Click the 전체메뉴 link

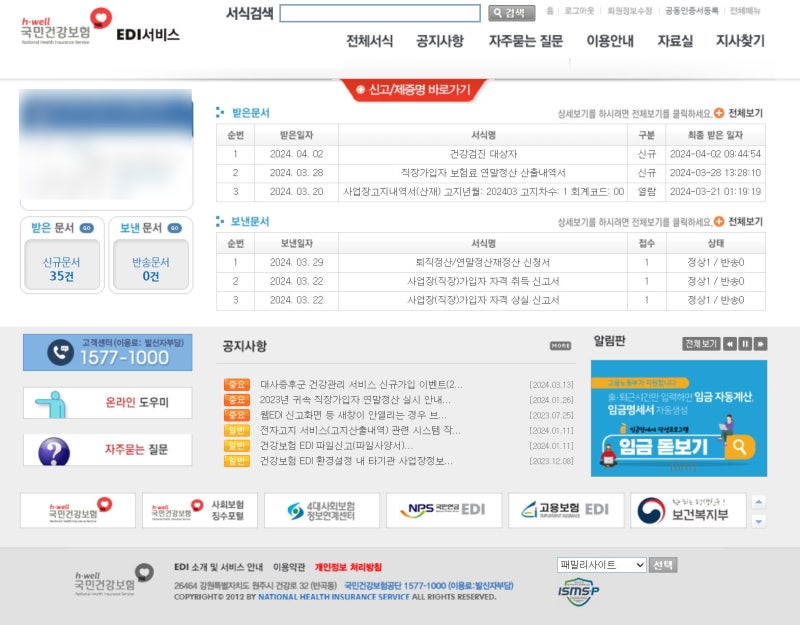[745, 11]
